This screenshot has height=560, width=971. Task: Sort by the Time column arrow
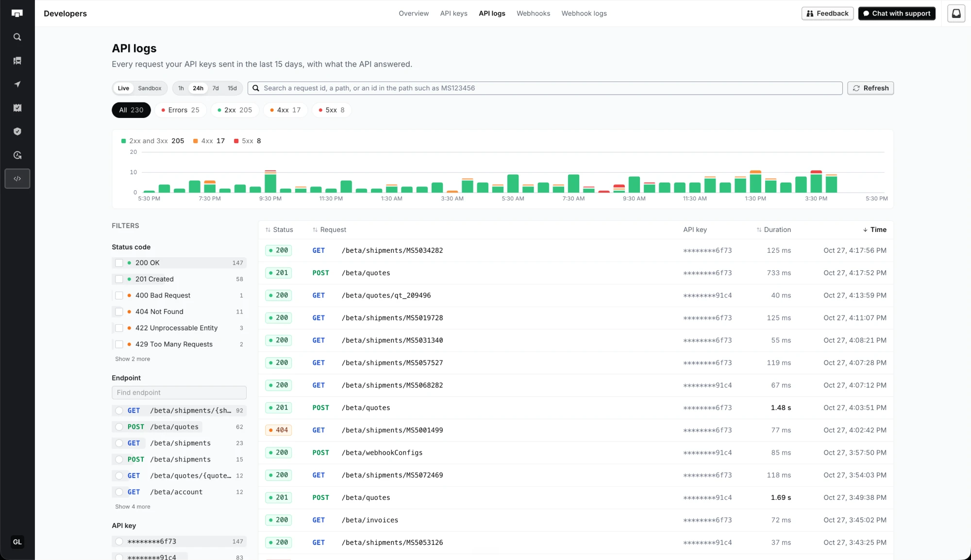865,230
